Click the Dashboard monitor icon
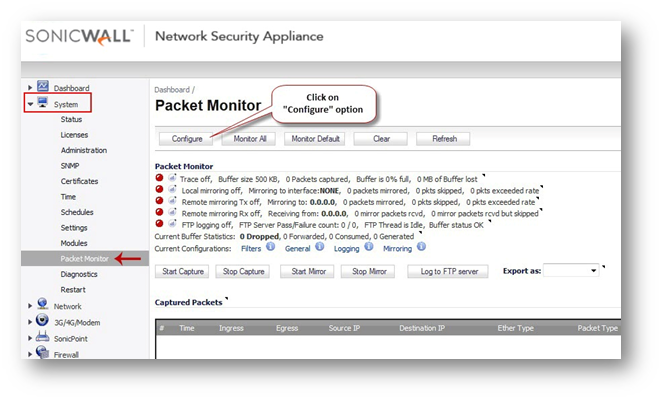The image size is (663, 401). pyautogui.click(x=43, y=87)
